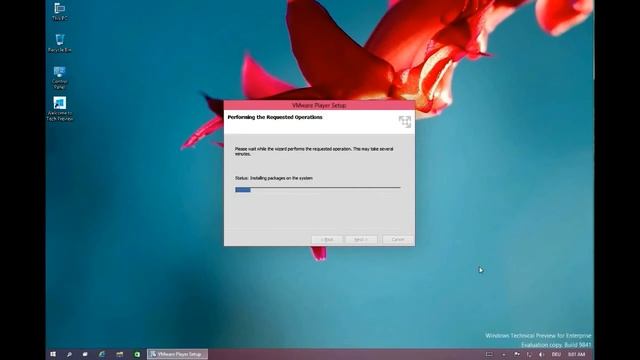This screenshot has width=640, height=360.
Task: Show hidden system tray icons
Action: pyautogui.click(x=504, y=355)
